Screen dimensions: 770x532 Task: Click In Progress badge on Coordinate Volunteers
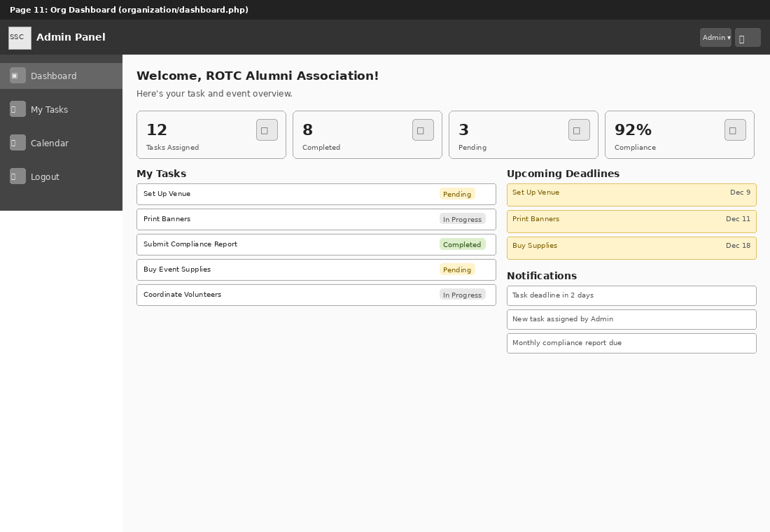tap(463, 295)
